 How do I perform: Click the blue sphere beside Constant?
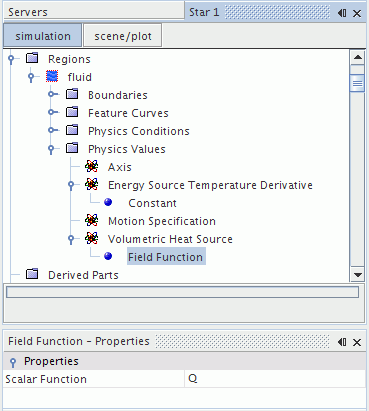tap(108, 202)
